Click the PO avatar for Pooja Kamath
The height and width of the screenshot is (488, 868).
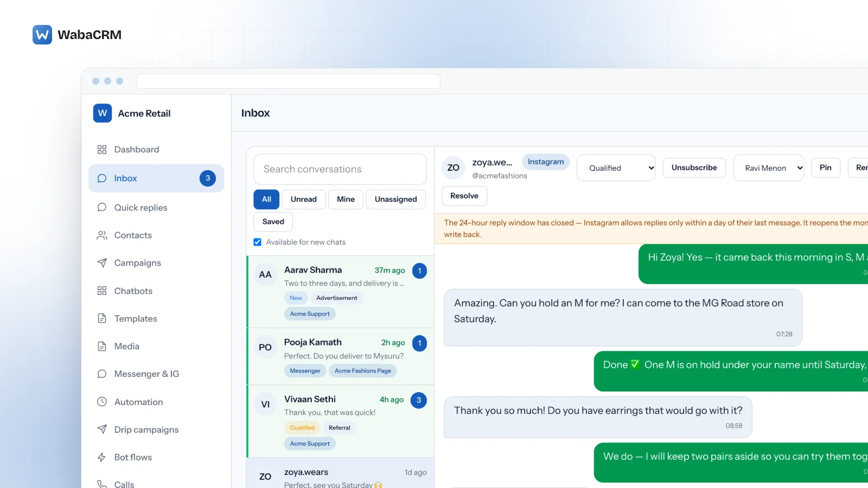(265, 348)
